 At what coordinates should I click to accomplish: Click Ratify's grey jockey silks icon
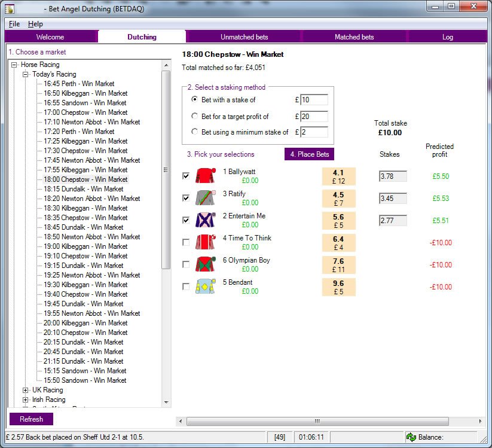tap(205, 198)
